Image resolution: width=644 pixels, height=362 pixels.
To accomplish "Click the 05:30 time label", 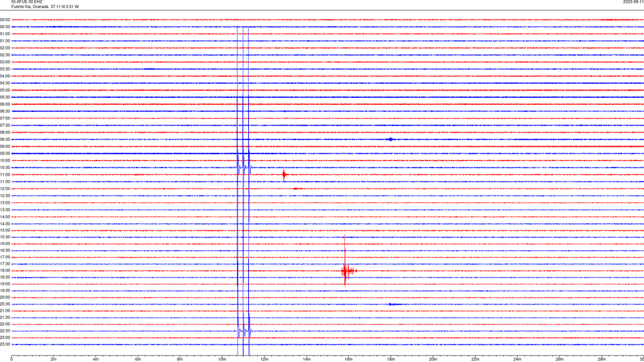I will (x=5, y=97).
